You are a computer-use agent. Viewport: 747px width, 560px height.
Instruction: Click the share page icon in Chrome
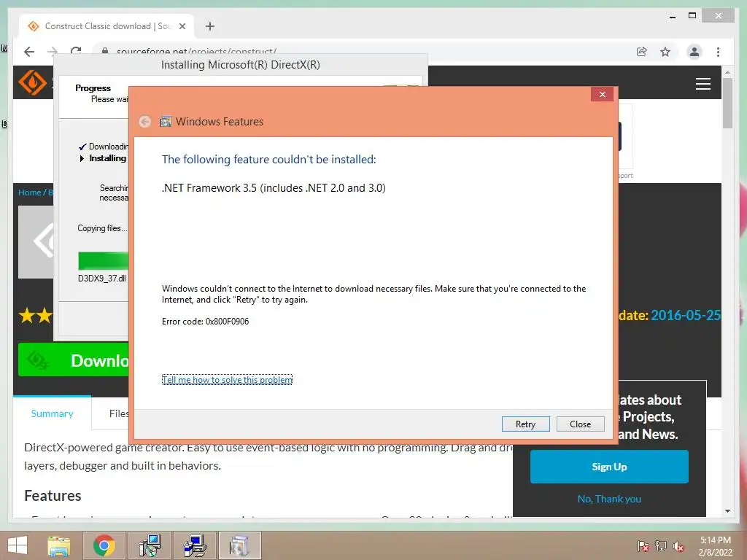642,52
